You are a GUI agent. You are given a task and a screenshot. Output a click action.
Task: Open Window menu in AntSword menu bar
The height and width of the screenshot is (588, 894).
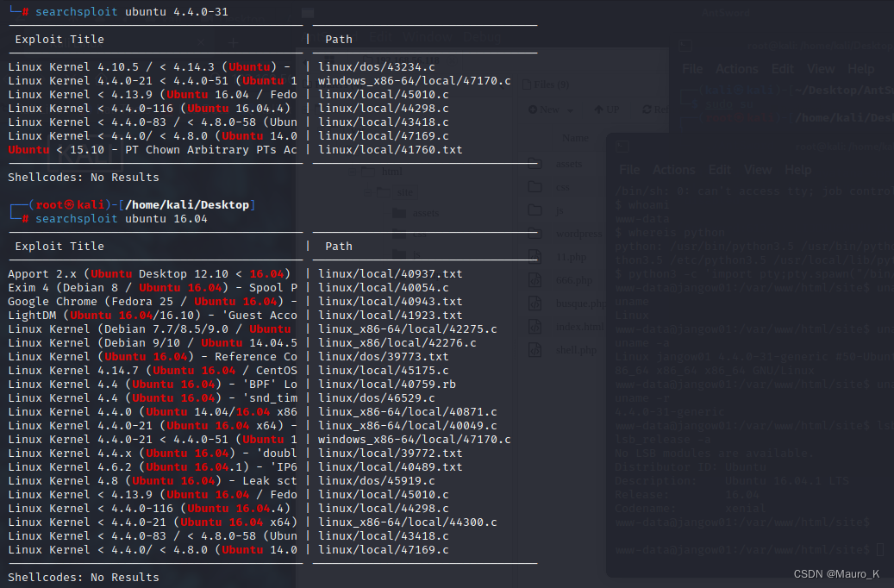pos(427,37)
